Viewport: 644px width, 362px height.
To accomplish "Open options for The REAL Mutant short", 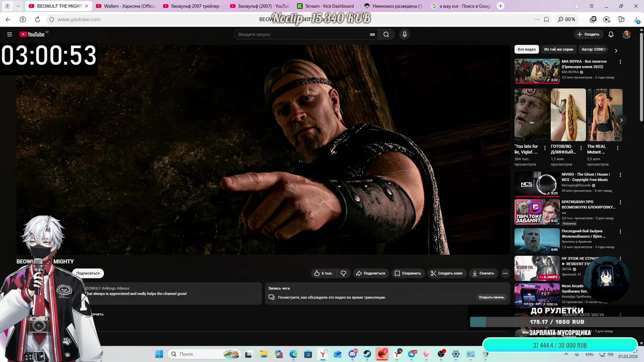I will click(x=617, y=148).
